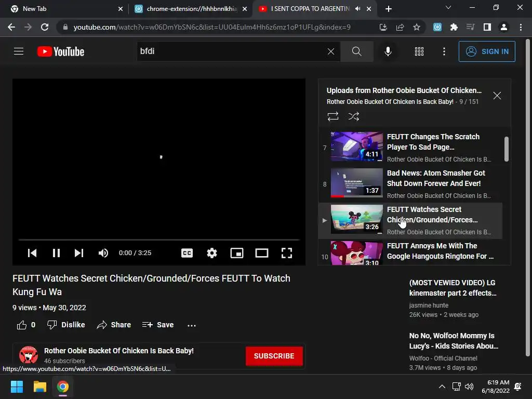532x399 pixels.
Task: Open the 1:37 Atom Smasher thumbnail
Action: point(356,183)
